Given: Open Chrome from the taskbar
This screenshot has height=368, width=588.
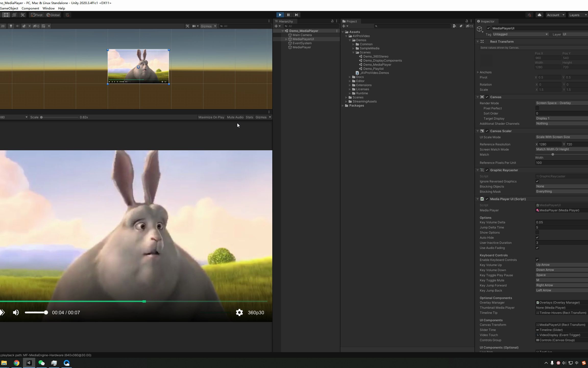Looking at the screenshot, I should click(x=16, y=363).
